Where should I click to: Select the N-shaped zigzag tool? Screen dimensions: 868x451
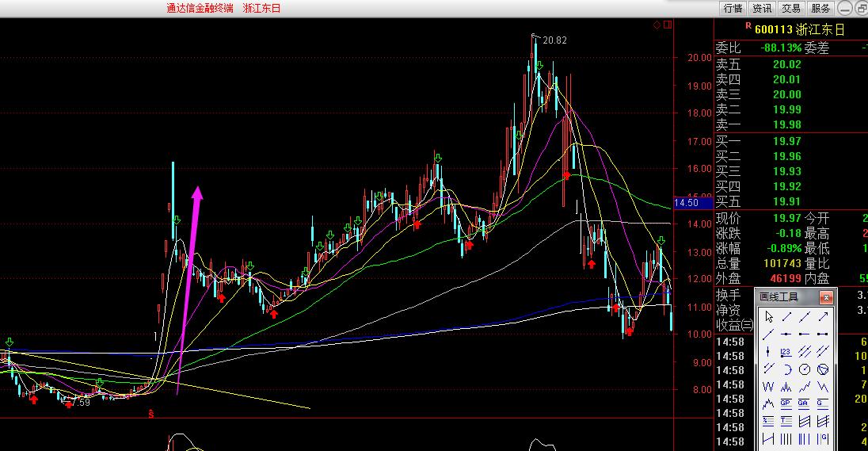point(823,387)
